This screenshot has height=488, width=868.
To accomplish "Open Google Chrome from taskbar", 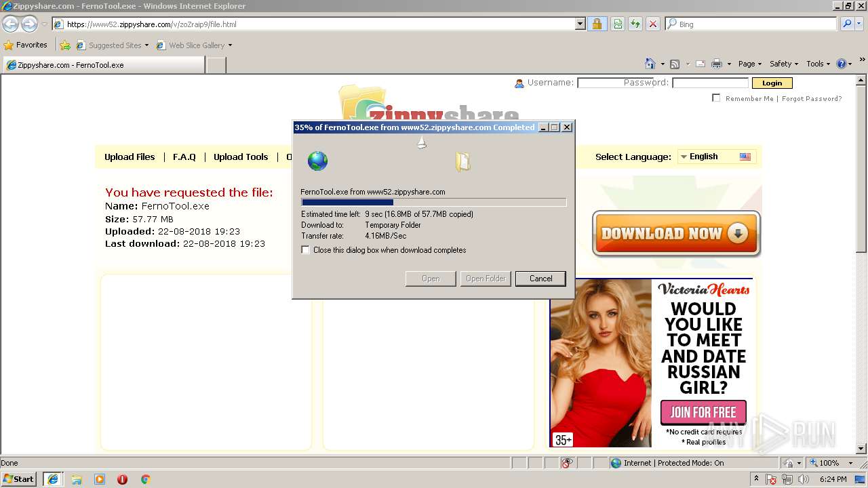I will (145, 479).
